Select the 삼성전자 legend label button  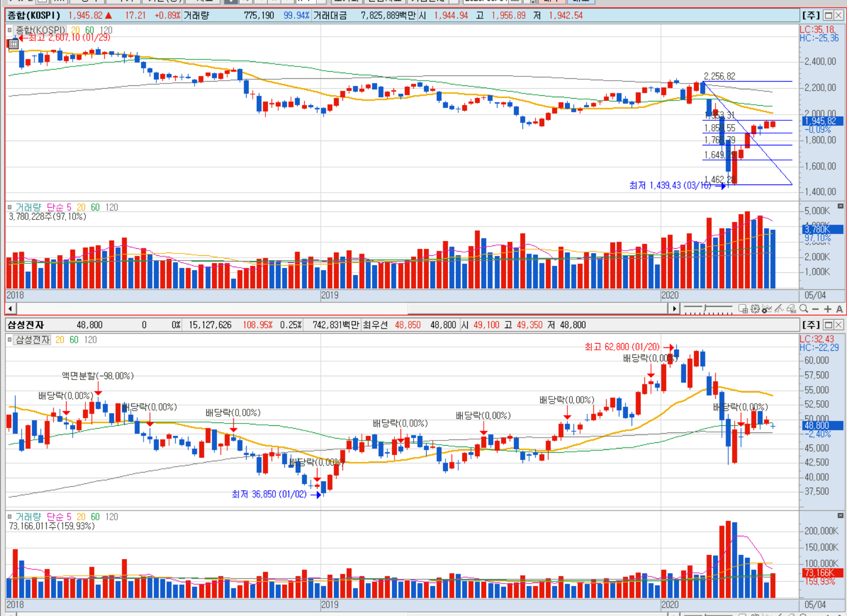[x=32, y=340]
